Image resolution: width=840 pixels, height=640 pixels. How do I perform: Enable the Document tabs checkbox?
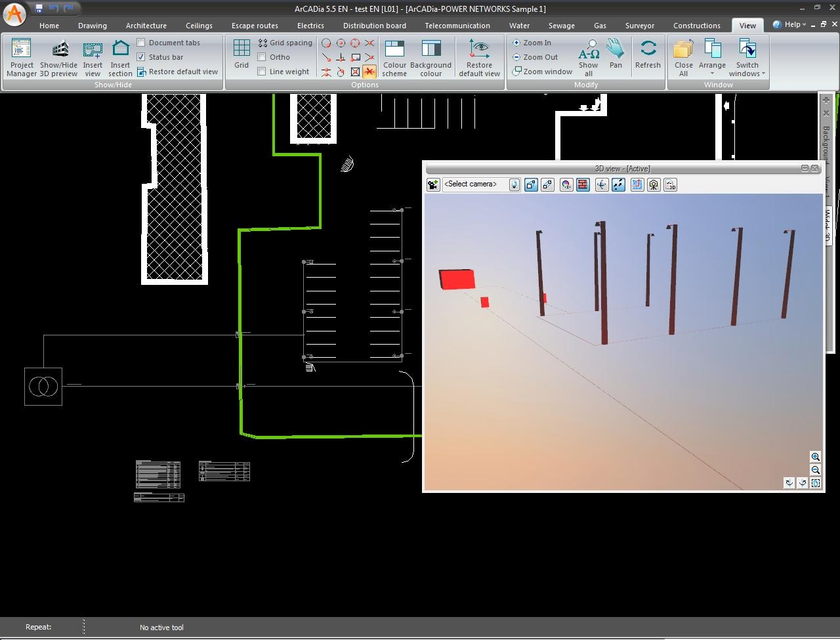click(141, 43)
